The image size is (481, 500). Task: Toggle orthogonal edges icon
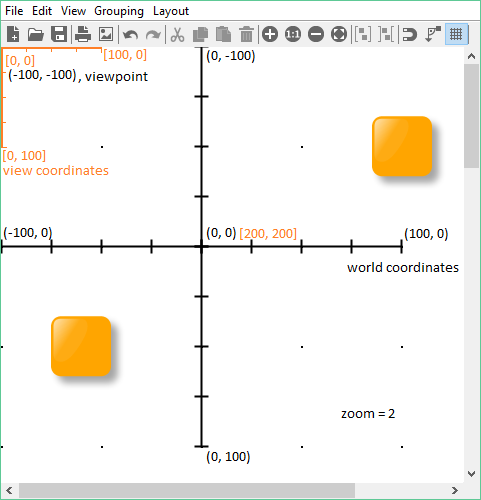(x=433, y=34)
